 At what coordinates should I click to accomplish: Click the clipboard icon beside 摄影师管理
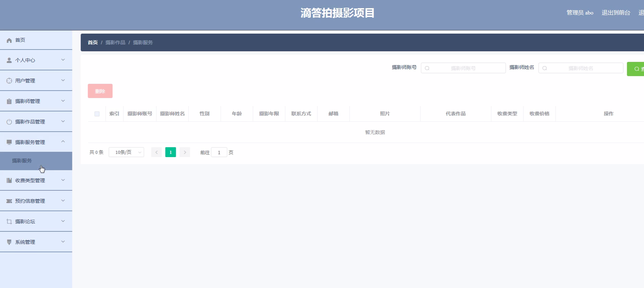point(9,101)
